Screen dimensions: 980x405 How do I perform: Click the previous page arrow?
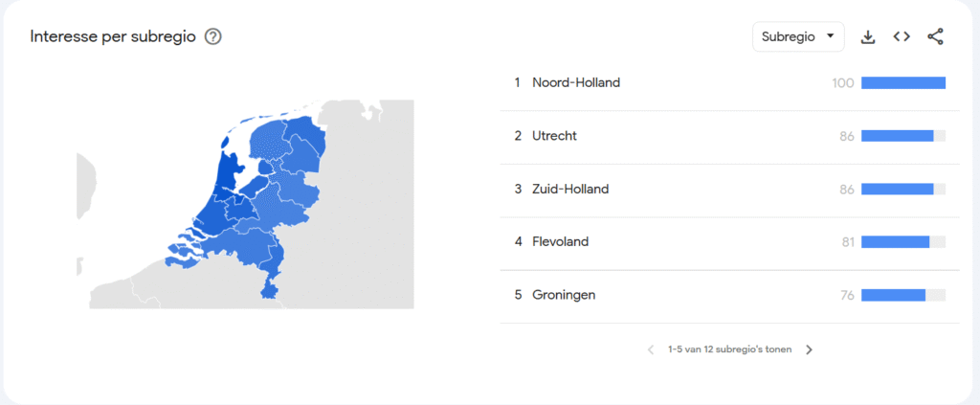point(651,349)
